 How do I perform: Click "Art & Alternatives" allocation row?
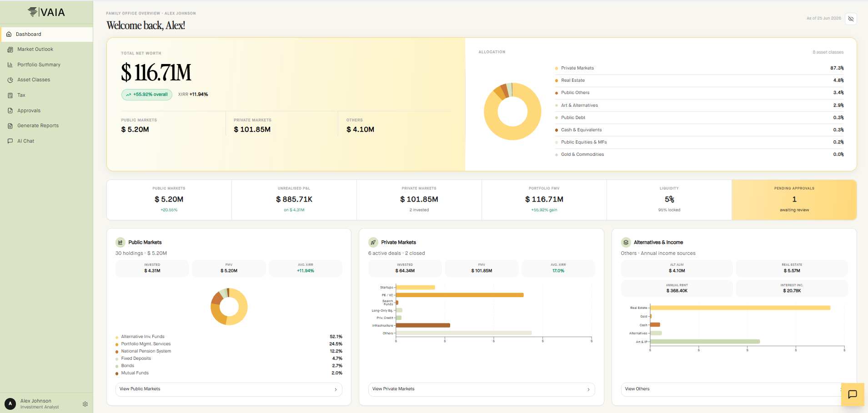click(x=699, y=105)
